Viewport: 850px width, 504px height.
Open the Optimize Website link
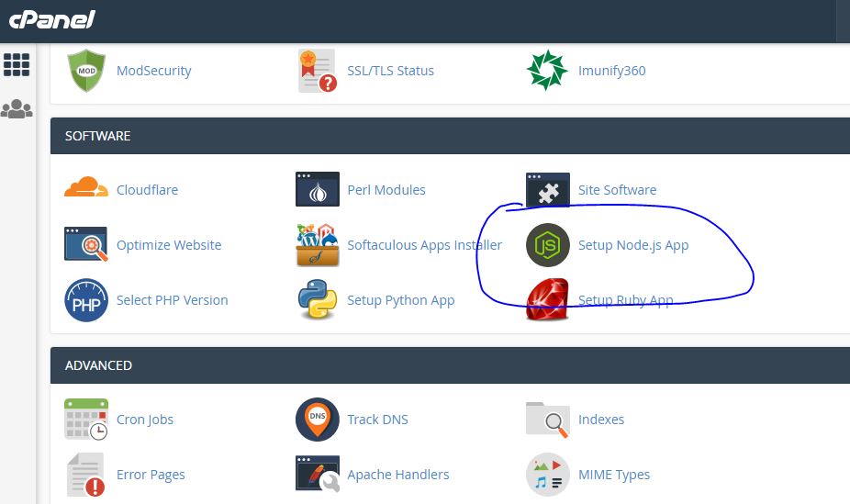point(169,245)
